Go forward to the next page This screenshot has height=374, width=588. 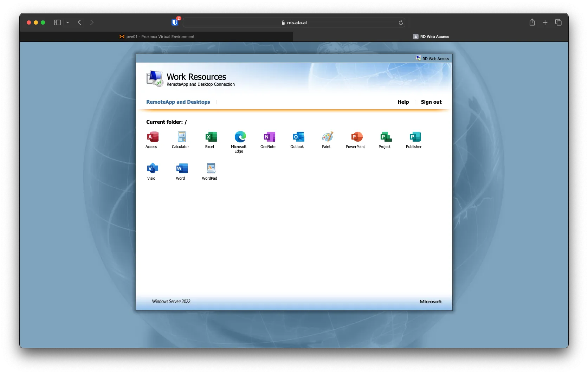pos(92,22)
